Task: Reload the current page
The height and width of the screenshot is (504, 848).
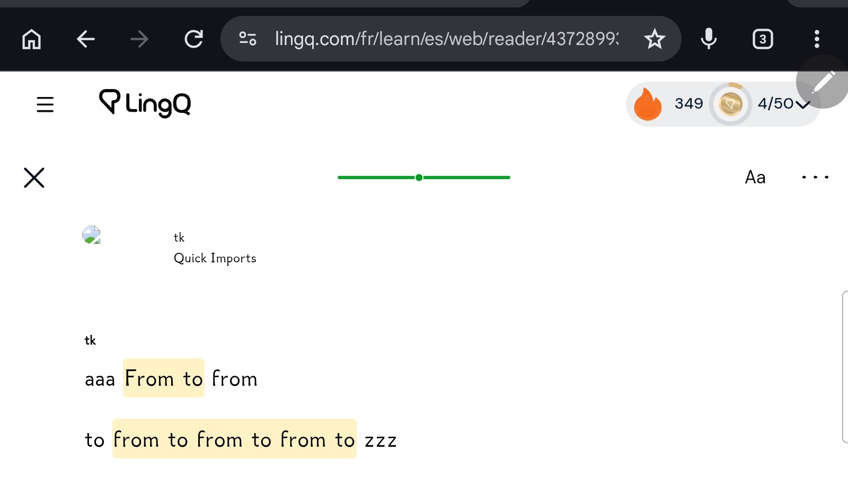Action: [x=193, y=39]
